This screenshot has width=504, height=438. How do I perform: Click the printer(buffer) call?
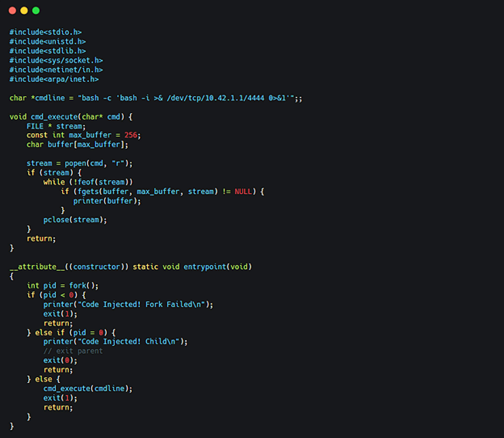[x=107, y=201]
